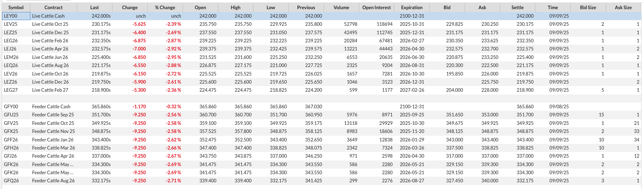The image size is (644, 189).
Task: Select the LEY00 symbol cell
Action: click(16, 16)
